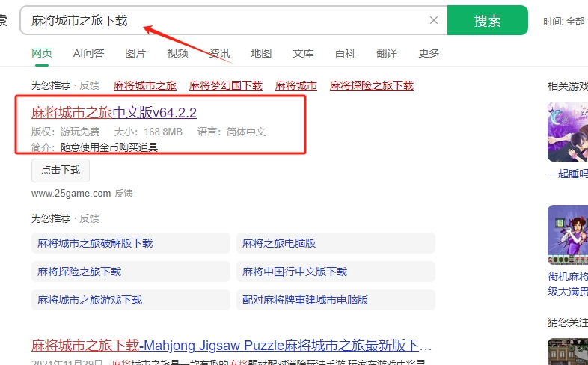Select suggestion 麻将城市之旅游戏下载
Image resolution: width=588 pixels, height=365 pixels.
coord(130,300)
